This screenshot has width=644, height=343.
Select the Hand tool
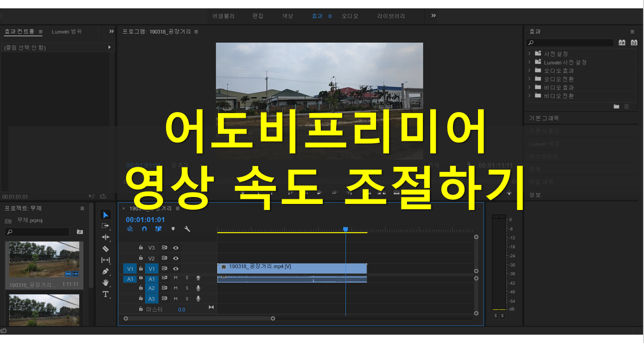[x=106, y=282]
